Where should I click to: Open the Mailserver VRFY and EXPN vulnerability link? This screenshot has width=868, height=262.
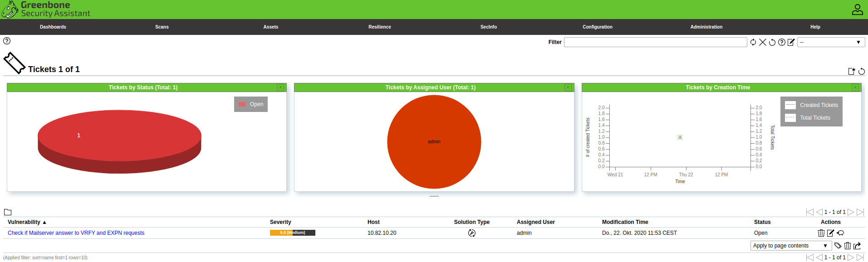76,233
